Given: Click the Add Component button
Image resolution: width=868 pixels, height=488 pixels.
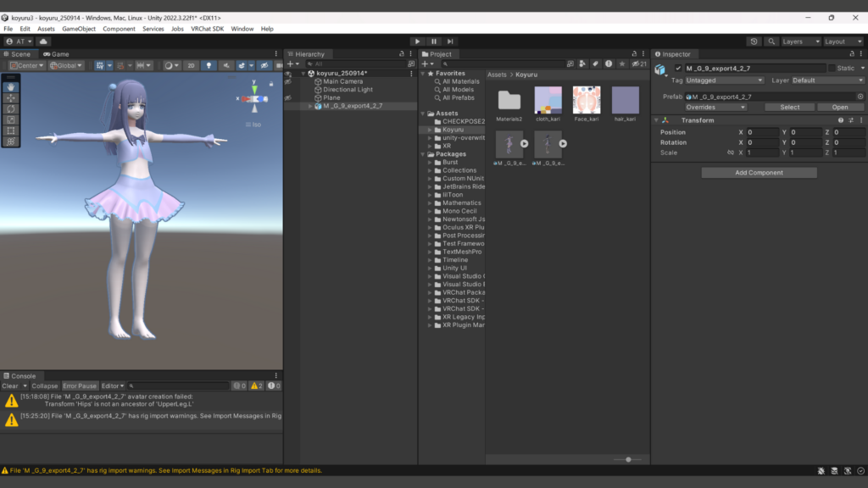Looking at the screenshot, I should point(759,173).
